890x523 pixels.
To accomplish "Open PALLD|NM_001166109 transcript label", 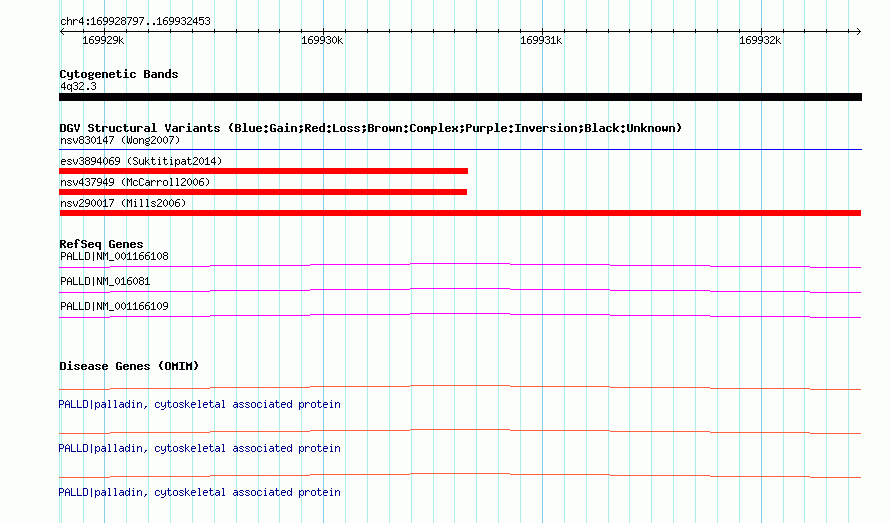I will [x=114, y=306].
